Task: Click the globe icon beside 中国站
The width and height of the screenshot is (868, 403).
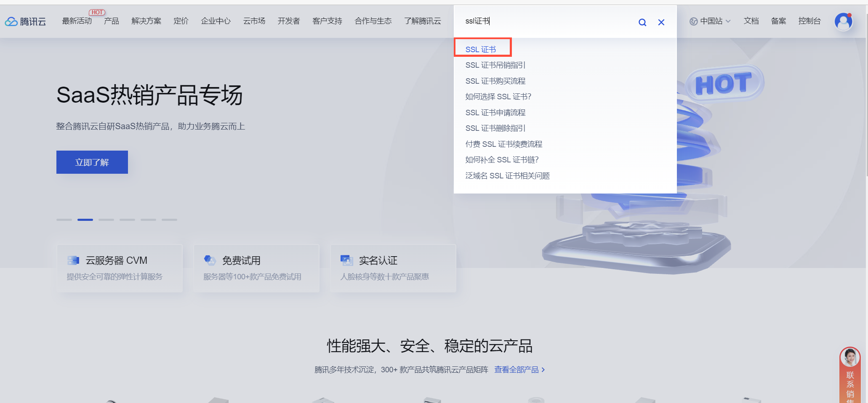Action: 693,21
